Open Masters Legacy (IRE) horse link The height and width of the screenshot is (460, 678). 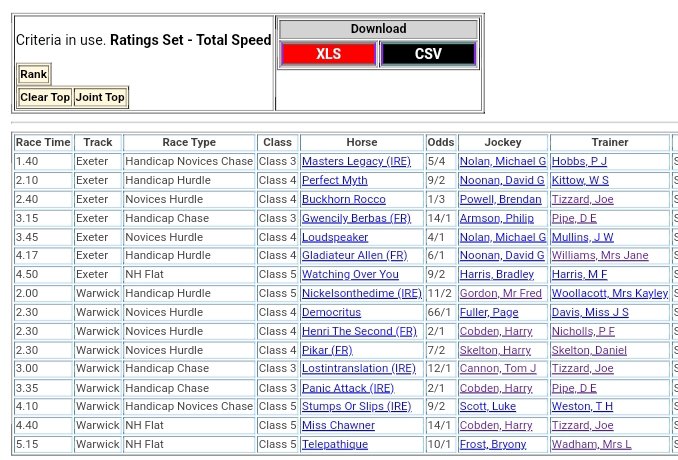pos(355,161)
